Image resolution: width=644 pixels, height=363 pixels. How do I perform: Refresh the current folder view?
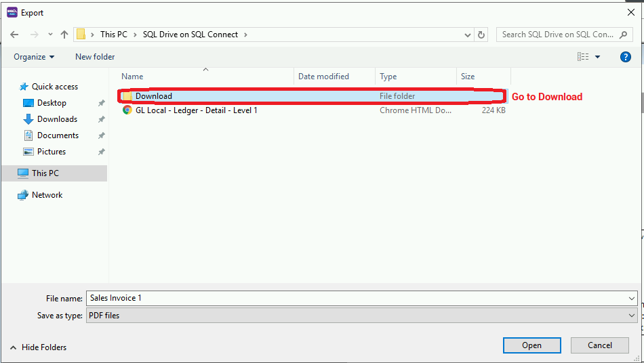coord(481,35)
